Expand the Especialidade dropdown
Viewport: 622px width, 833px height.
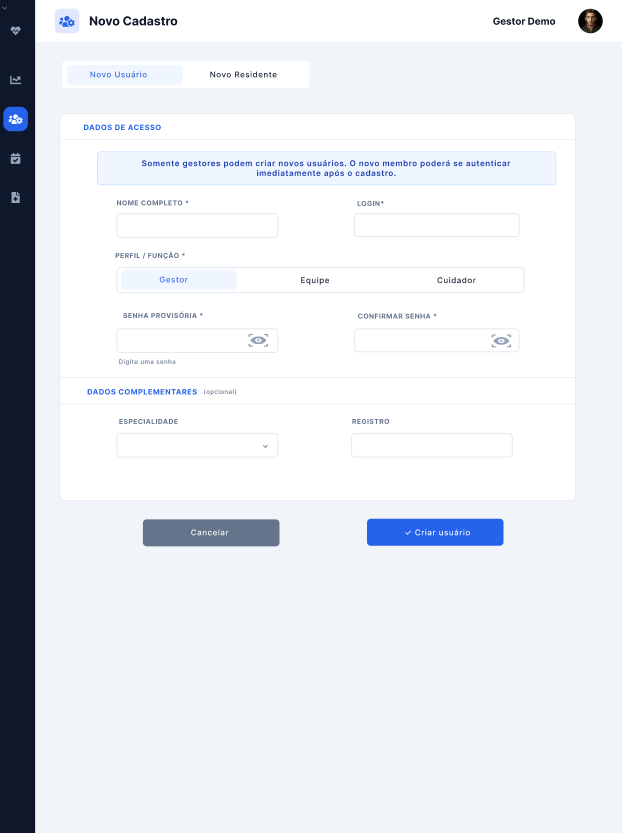coord(197,446)
